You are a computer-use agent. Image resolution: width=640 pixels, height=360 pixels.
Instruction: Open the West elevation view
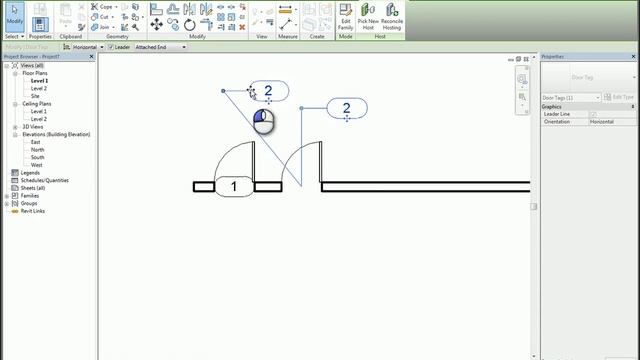[x=36, y=165]
